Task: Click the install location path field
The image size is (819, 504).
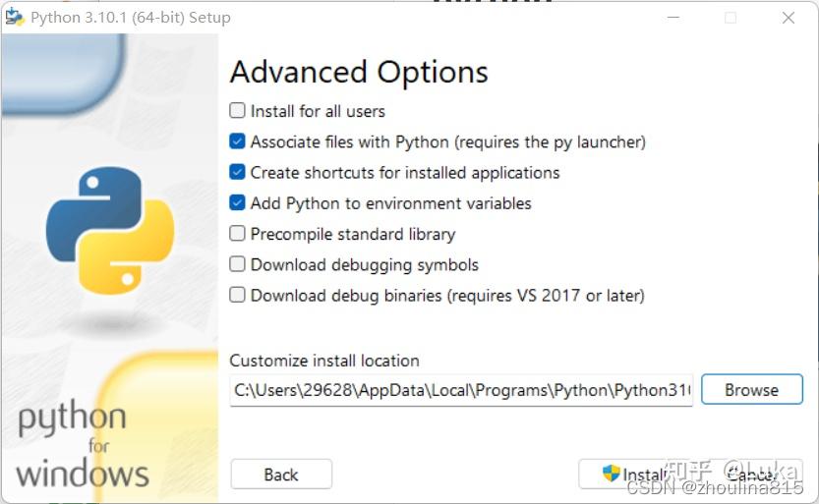Action: [461, 390]
